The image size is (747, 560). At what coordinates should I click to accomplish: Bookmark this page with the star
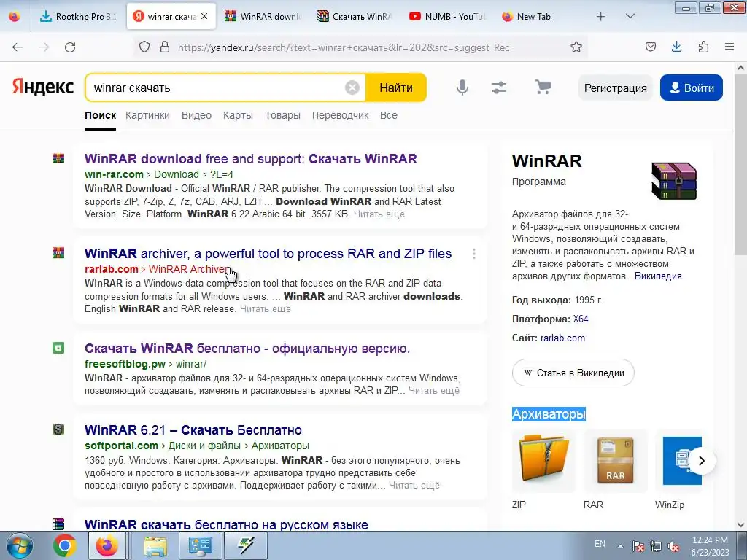click(x=576, y=47)
